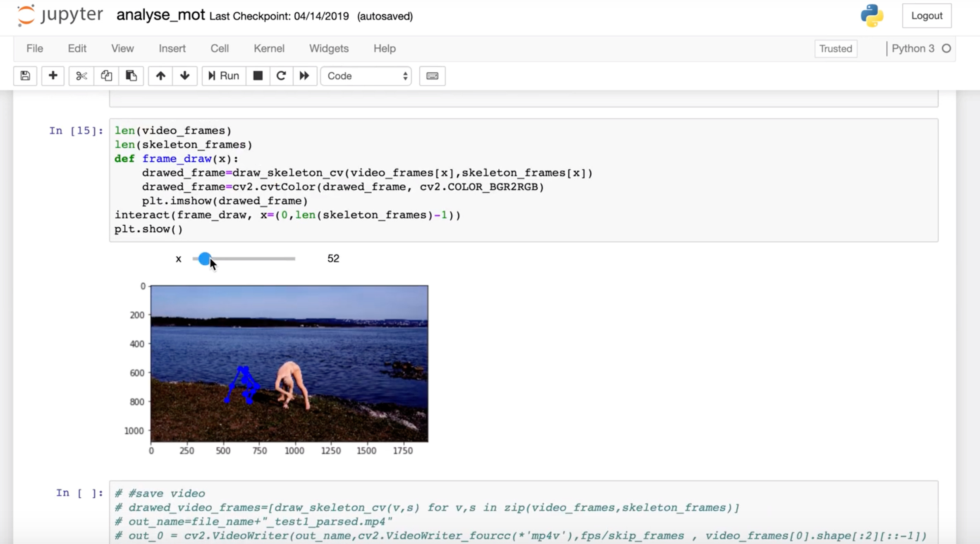Image resolution: width=980 pixels, height=544 pixels.
Task: Click the # #save video comment line
Action: coord(160,493)
